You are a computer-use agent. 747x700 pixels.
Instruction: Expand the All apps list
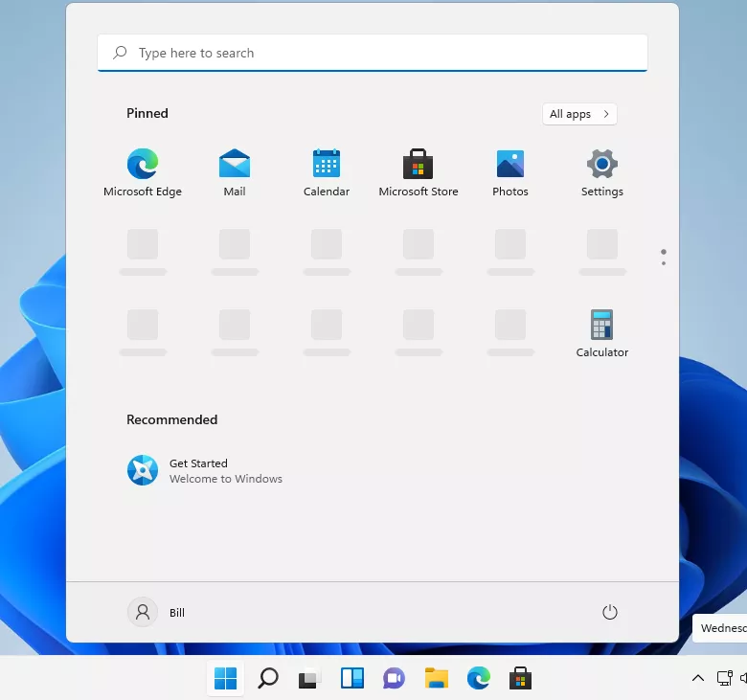tap(579, 114)
